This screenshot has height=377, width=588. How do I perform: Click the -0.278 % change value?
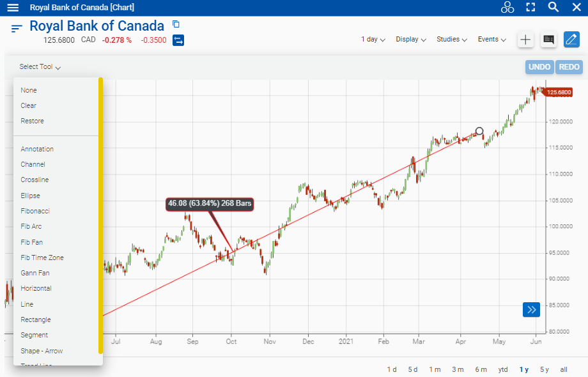click(x=117, y=40)
